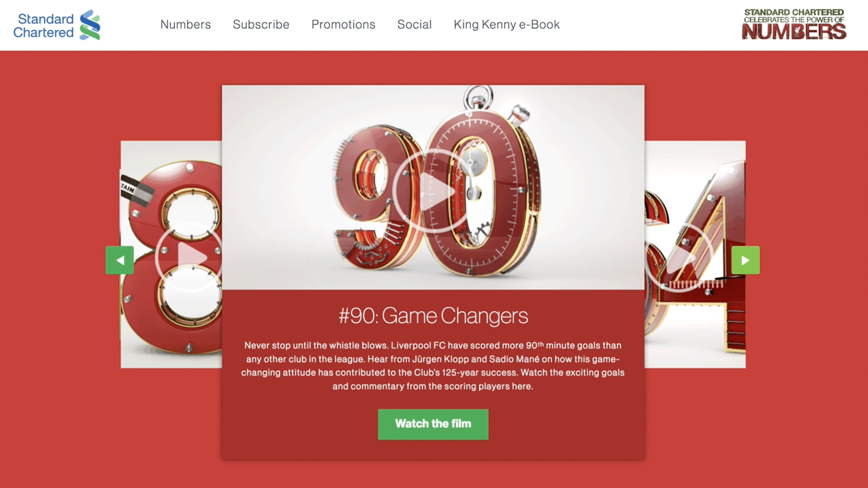This screenshot has width=868, height=488.
Task: Click the Standard Chartered wordmark text
Action: 43,26
